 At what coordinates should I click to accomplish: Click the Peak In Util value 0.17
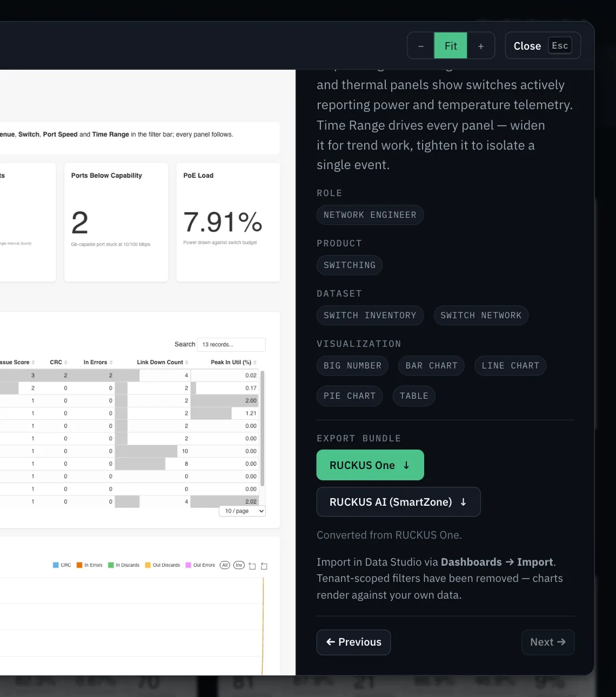[x=251, y=388]
